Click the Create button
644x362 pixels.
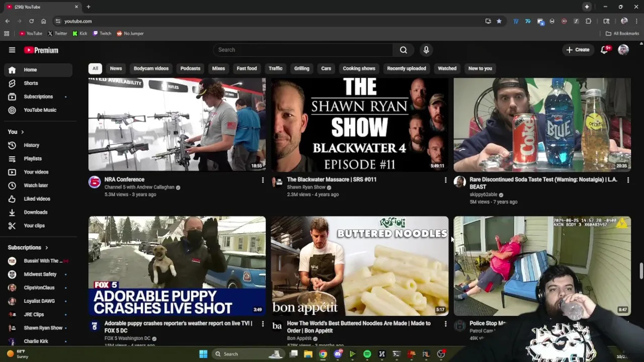pos(578,50)
